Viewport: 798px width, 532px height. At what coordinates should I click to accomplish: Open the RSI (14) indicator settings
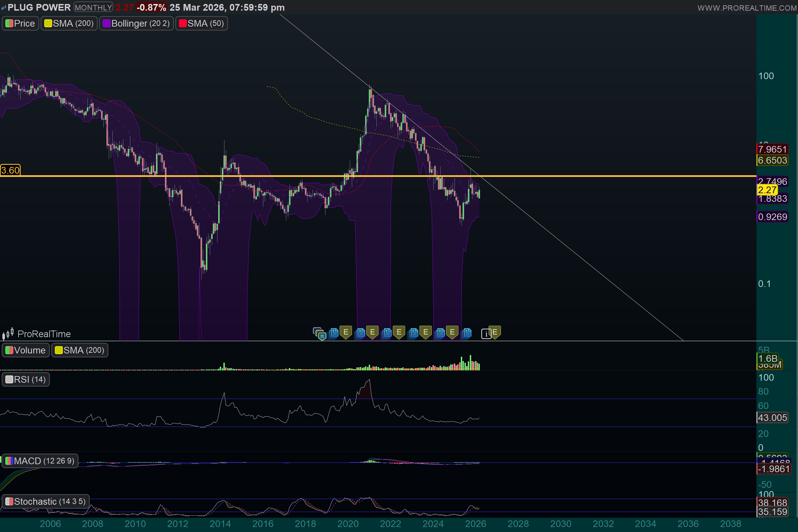point(26,379)
